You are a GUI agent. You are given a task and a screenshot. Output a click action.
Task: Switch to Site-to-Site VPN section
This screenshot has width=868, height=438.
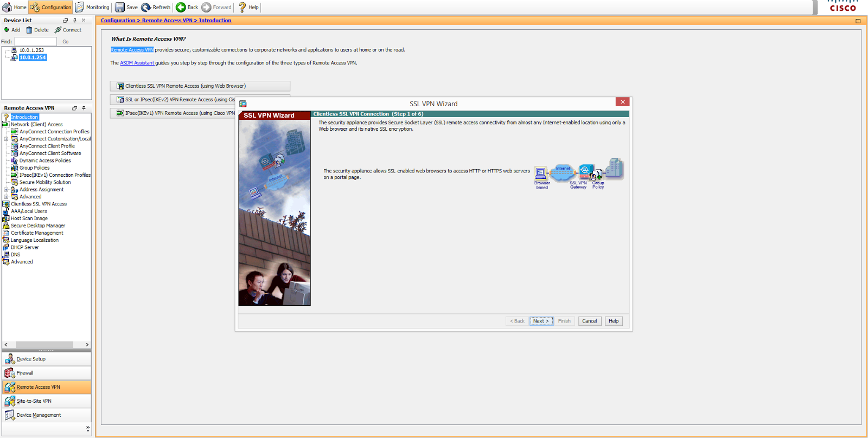click(47, 401)
